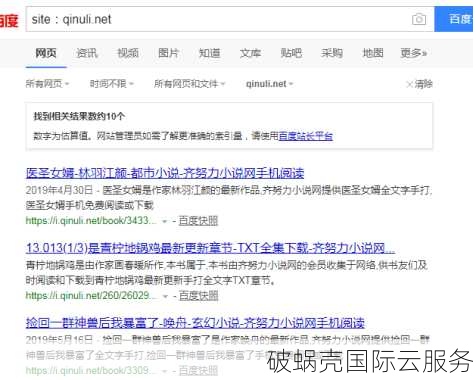This screenshot has width=473, height=380.
Task: Click the i.qinuli.net/book/3433 URL
Action: click(91, 221)
